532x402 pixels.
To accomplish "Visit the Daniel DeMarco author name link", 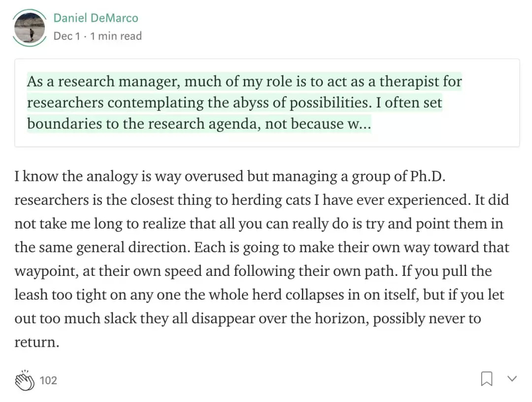I will click(x=96, y=18).
